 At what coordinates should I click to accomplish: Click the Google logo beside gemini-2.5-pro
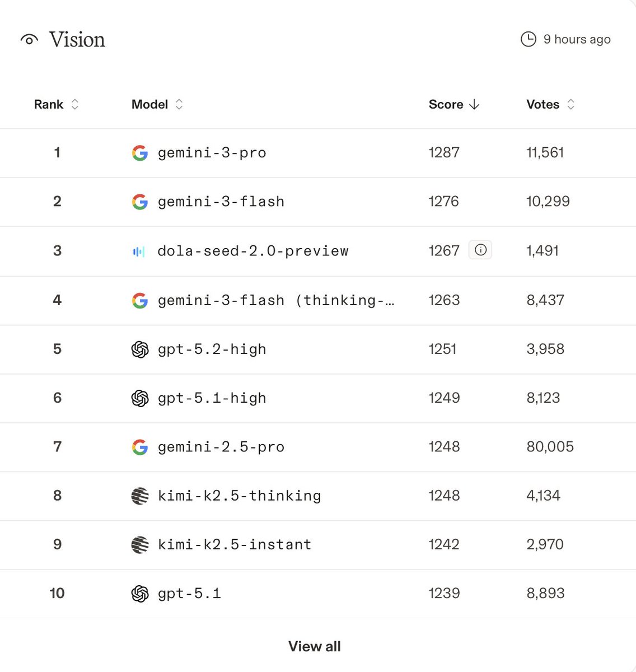(x=139, y=447)
